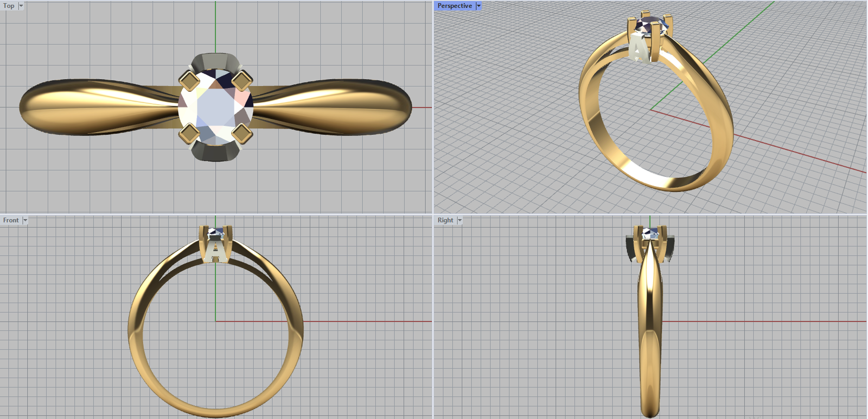This screenshot has width=868, height=419.
Task: Select the right band shoulder in Top view
Action: (x=336, y=107)
